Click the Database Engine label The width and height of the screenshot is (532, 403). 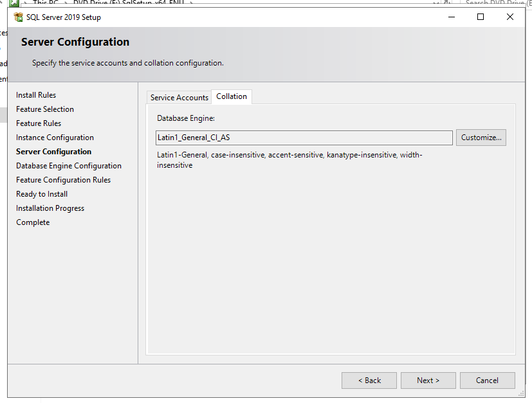[186, 118]
